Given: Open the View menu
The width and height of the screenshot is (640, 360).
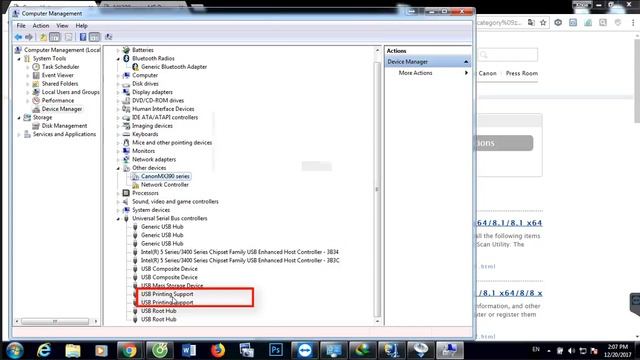Looking at the screenshot, I should (62, 26).
